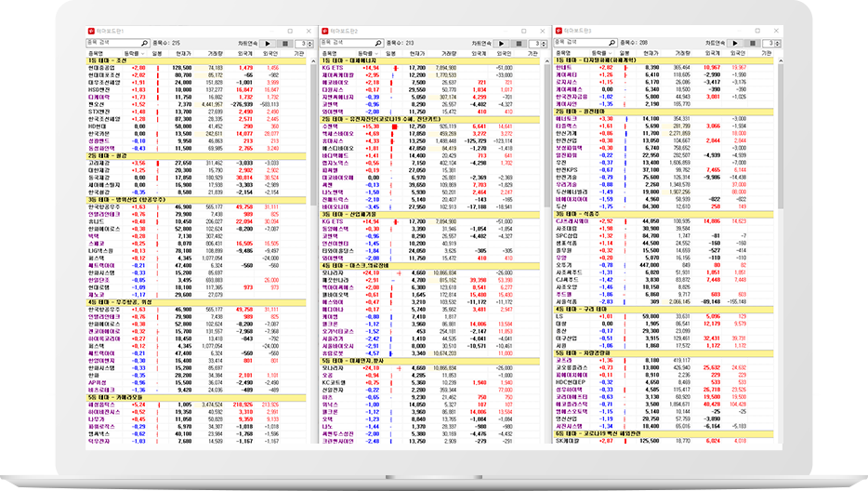Click the red app icon of 테마보드판1
Image resolution: width=868 pixels, height=491 pixels.
(x=90, y=32)
